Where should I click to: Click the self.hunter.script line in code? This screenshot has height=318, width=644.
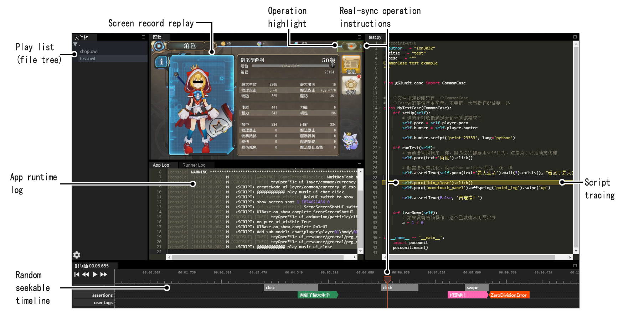point(458,138)
